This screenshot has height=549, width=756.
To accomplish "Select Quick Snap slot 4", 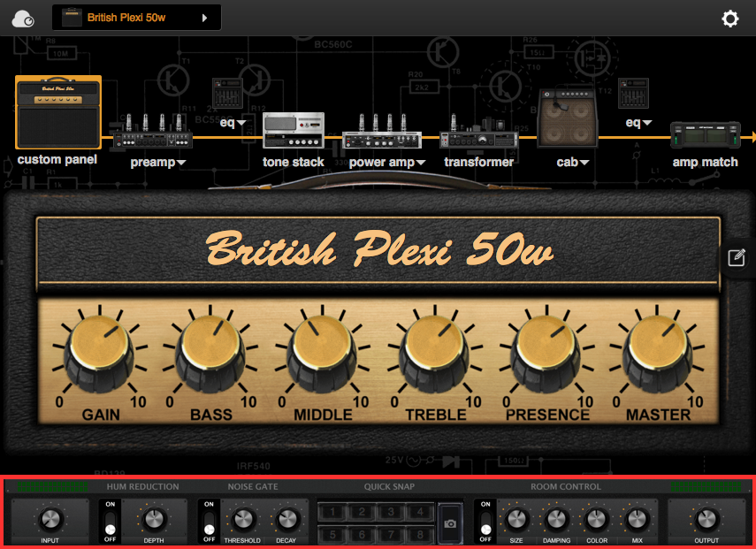I will 420,512.
